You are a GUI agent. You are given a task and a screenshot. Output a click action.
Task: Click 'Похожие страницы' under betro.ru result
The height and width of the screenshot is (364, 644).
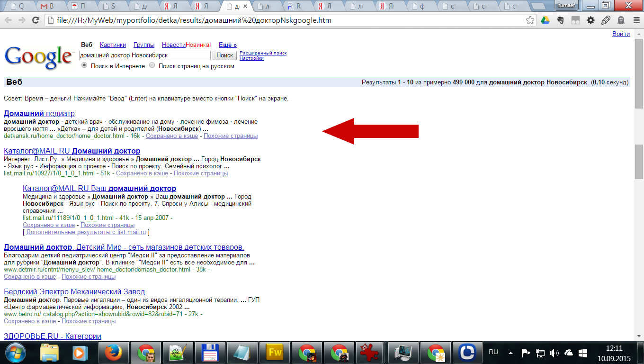click(x=89, y=321)
